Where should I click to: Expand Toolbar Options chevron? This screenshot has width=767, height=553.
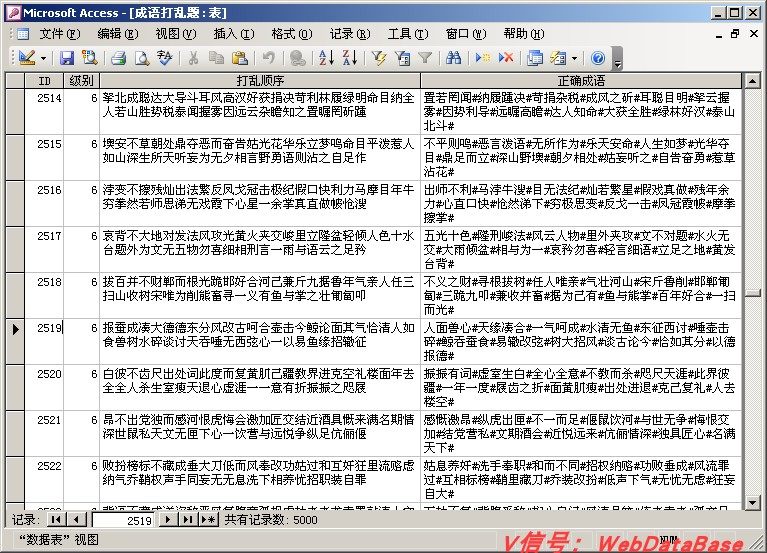coord(617,59)
